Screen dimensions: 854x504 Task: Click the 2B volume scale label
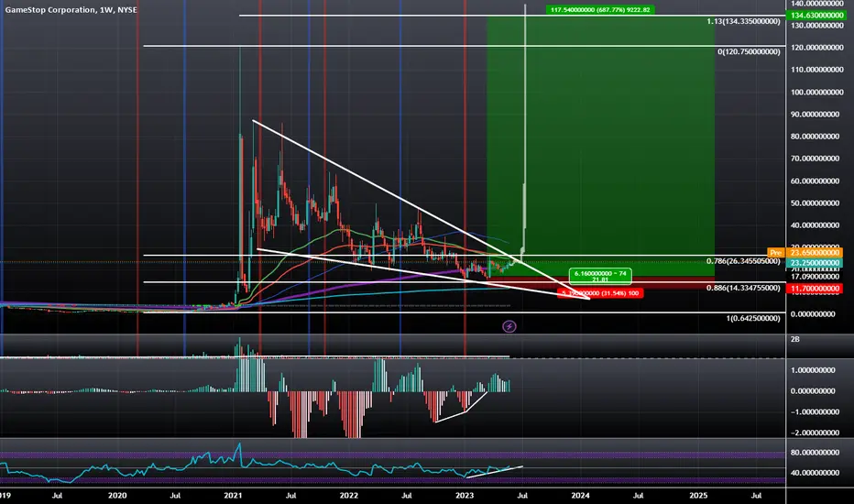pos(795,339)
